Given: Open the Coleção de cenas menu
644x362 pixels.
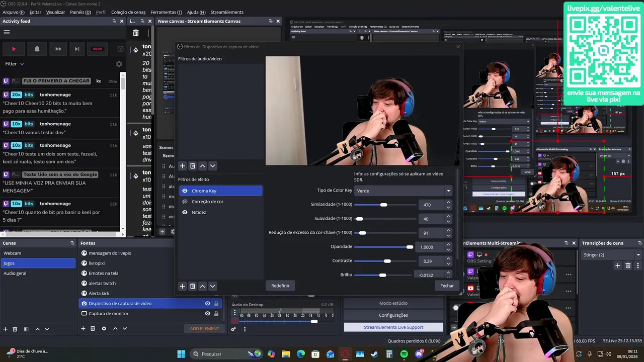Looking at the screenshot, I should pyautogui.click(x=128, y=12).
